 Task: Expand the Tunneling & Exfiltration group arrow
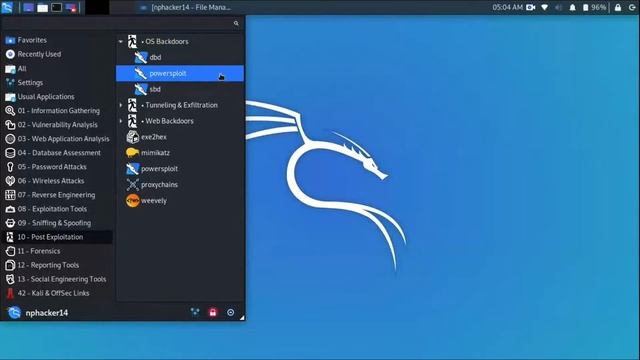[x=120, y=105]
